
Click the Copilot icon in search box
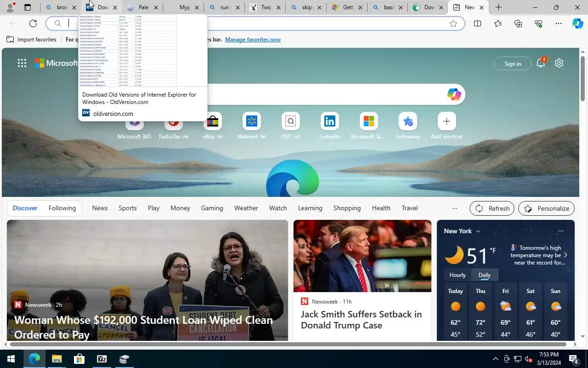(454, 94)
